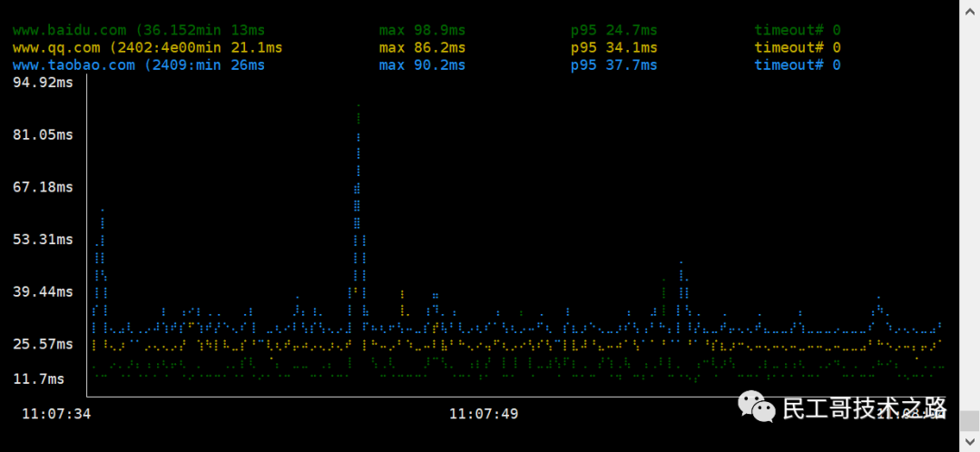Click the "p95 37.7ms" statistic
This screenshot has width=980, height=452.
click(x=613, y=65)
